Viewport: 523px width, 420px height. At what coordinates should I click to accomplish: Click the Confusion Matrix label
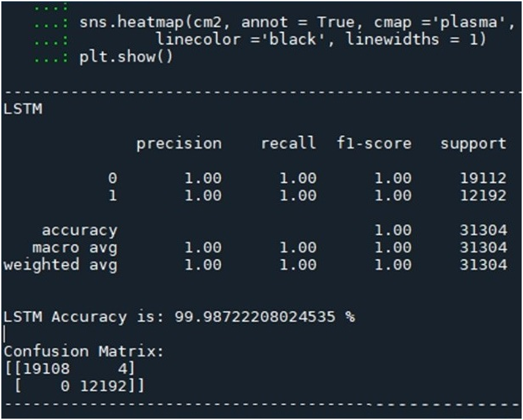[84, 351]
